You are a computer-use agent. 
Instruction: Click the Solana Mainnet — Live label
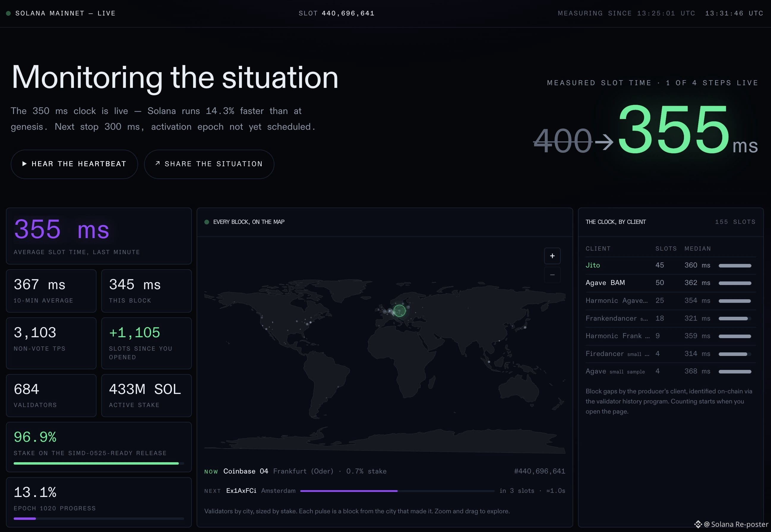point(65,13)
